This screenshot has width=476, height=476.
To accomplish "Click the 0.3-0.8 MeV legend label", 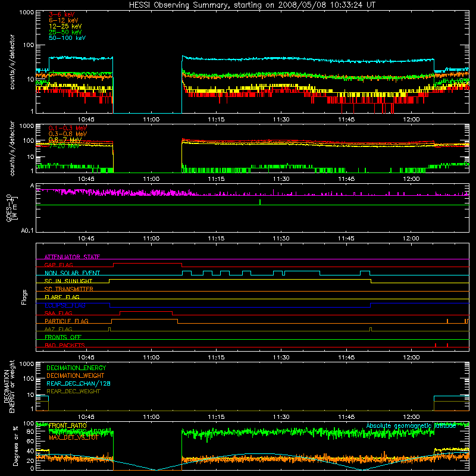I will pos(68,134).
